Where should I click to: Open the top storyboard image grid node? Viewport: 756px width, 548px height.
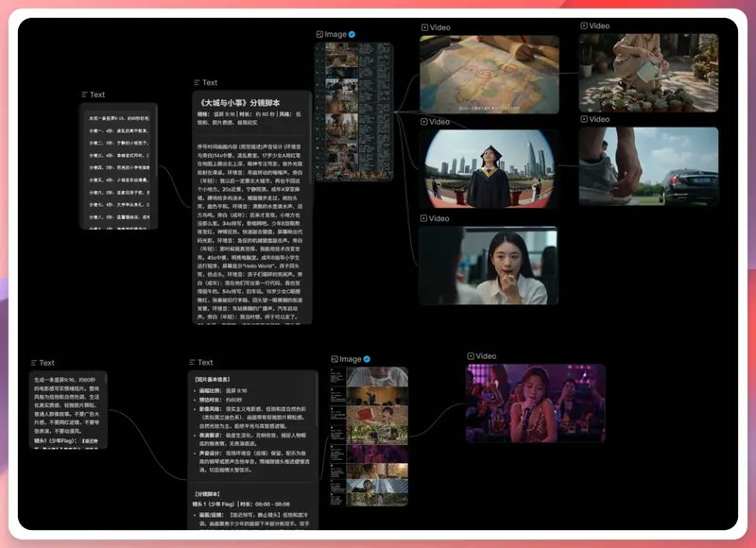pos(354,111)
